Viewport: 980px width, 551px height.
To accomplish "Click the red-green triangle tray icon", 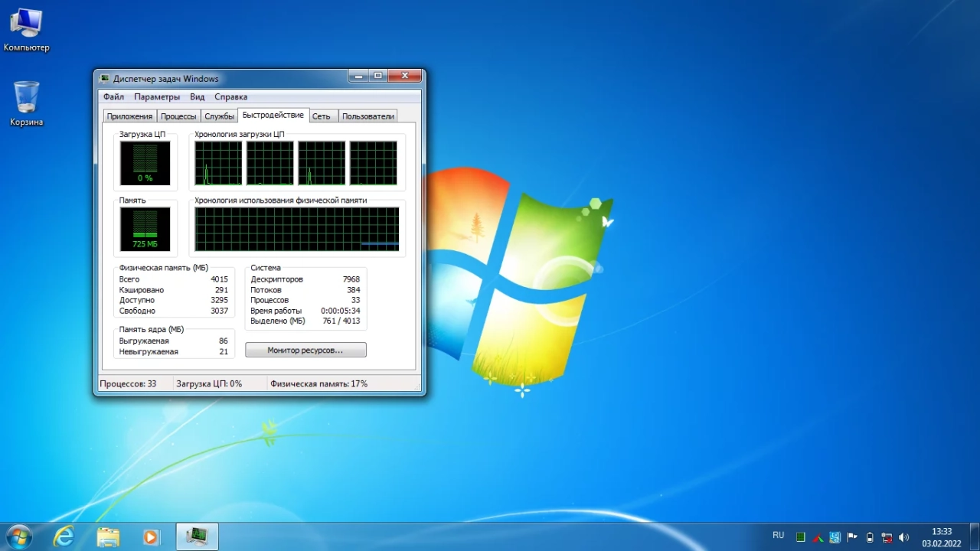I will click(x=818, y=537).
